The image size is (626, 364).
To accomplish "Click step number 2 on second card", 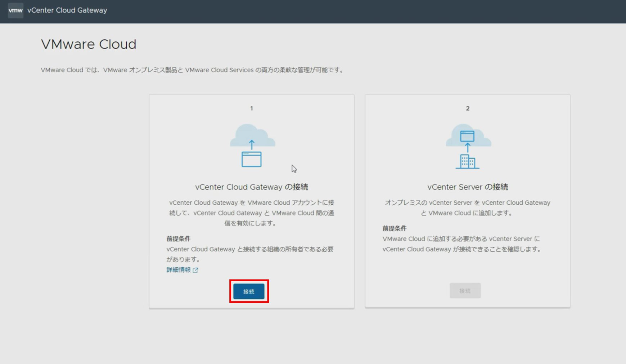I will pos(468,108).
